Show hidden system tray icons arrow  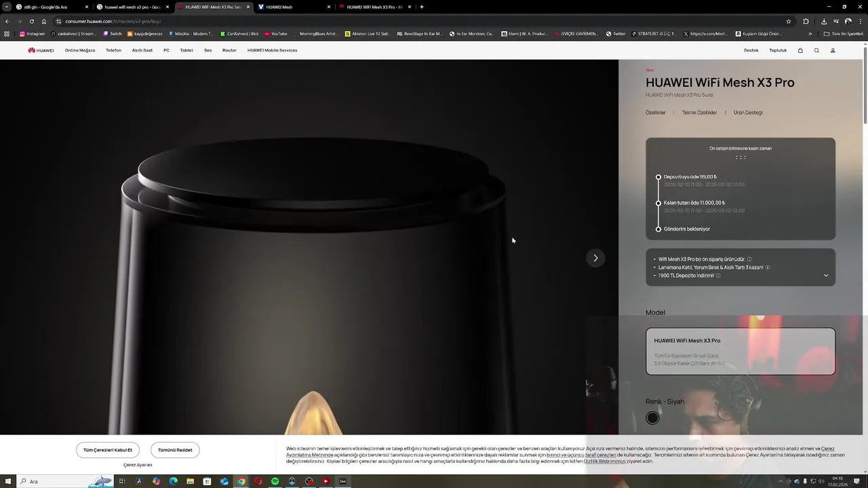781,481
